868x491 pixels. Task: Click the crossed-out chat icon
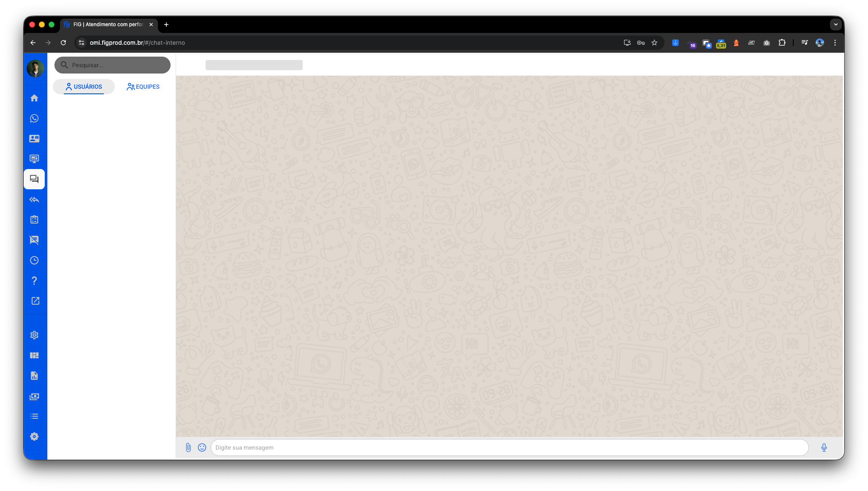34,240
